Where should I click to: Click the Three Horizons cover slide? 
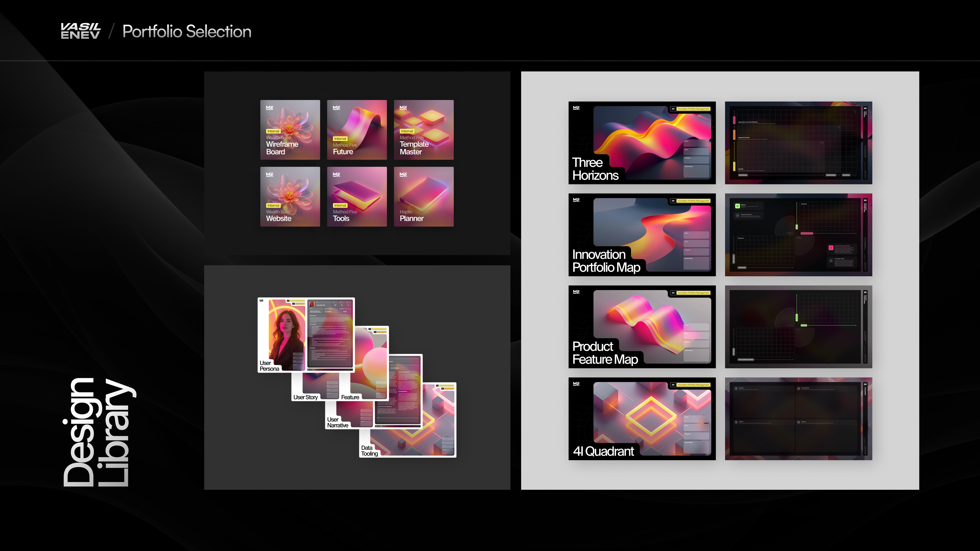pyautogui.click(x=642, y=143)
